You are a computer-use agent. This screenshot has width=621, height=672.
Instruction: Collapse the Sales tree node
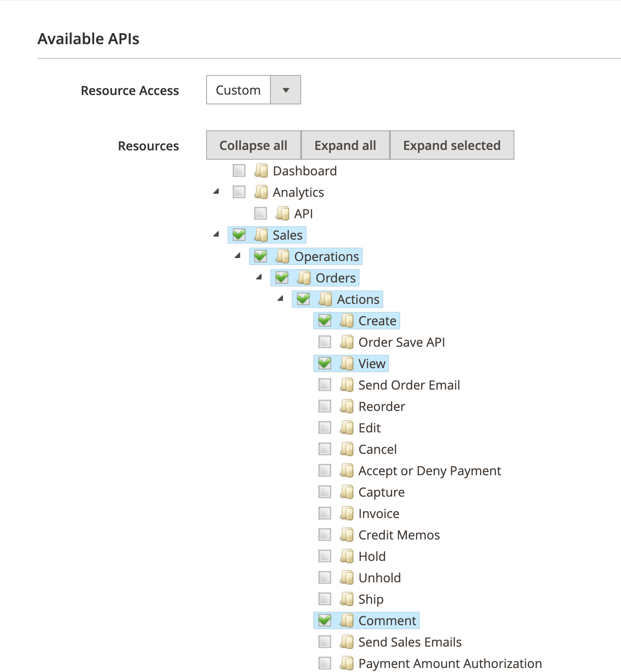click(216, 234)
